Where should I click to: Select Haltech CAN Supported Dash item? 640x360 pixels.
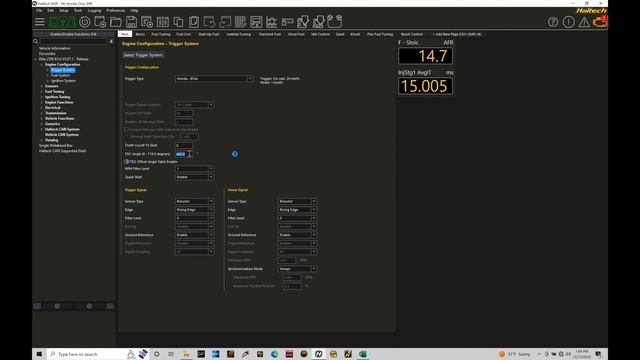click(62, 151)
